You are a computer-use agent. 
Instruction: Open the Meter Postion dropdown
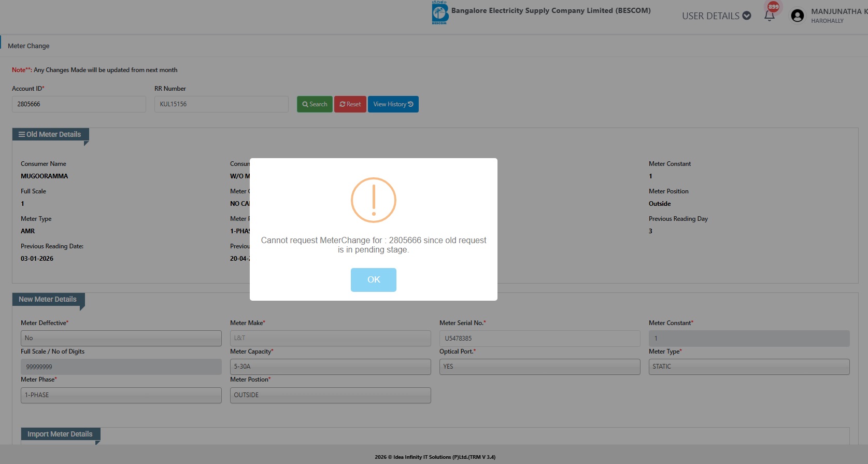pos(330,395)
